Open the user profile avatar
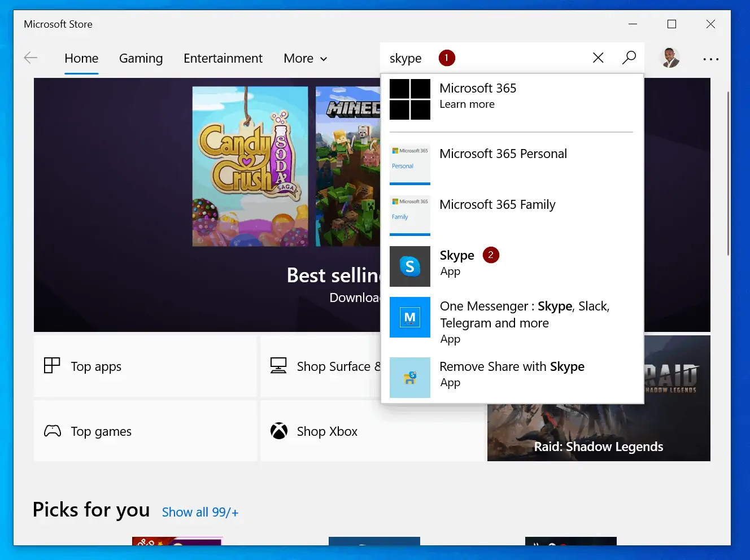Image resolution: width=750 pixels, height=560 pixels. click(x=670, y=58)
